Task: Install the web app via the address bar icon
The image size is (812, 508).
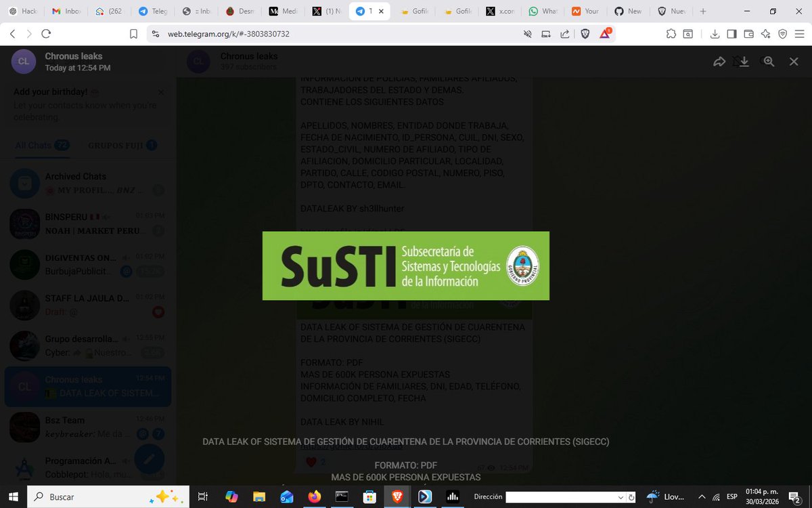Action: pos(545,34)
